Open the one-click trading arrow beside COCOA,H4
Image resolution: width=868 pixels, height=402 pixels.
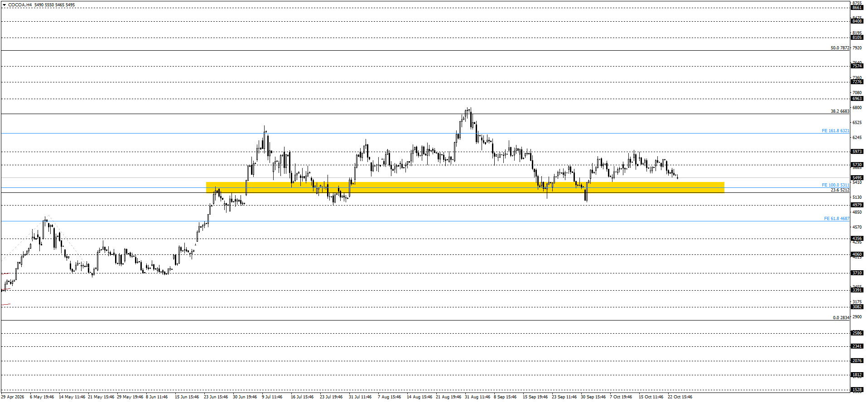[x=4, y=5]
